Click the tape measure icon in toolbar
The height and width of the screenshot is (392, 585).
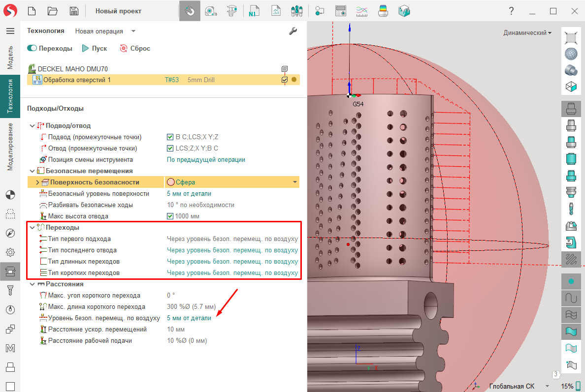[211, 11]
